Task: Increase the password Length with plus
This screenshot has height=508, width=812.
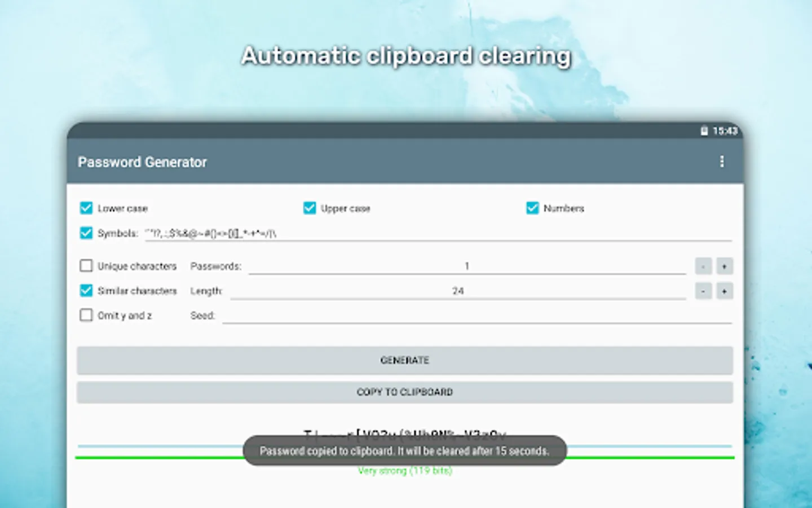Action: point(723,291)
